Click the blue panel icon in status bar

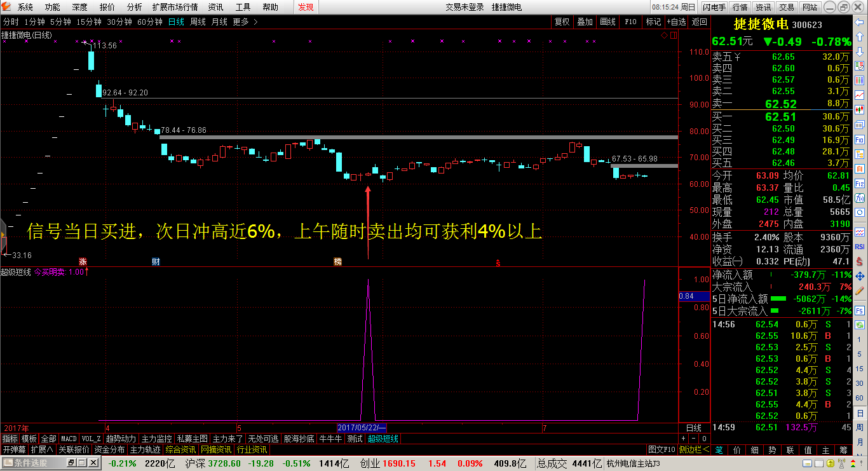point(807,463)
